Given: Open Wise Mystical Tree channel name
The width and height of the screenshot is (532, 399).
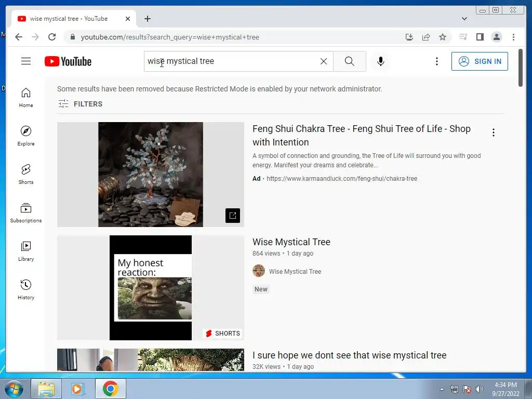Looking at the screenshot, I should tap(295, 271).
